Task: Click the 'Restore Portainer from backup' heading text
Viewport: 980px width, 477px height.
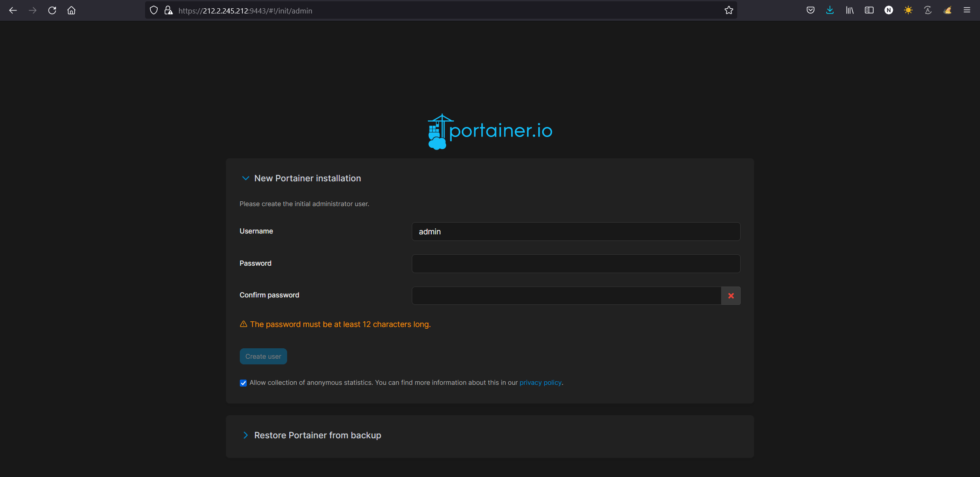Action: pos(318,435)
